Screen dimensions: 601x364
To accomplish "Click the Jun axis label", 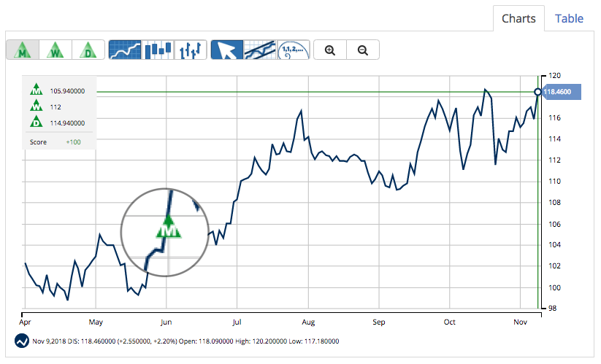I will pos(166,322).
